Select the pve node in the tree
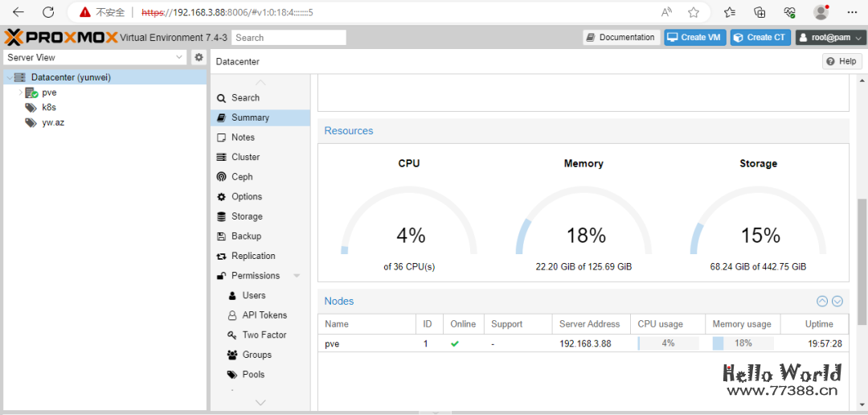This screenshot has height=415, width=868. (x=49, y=92)
